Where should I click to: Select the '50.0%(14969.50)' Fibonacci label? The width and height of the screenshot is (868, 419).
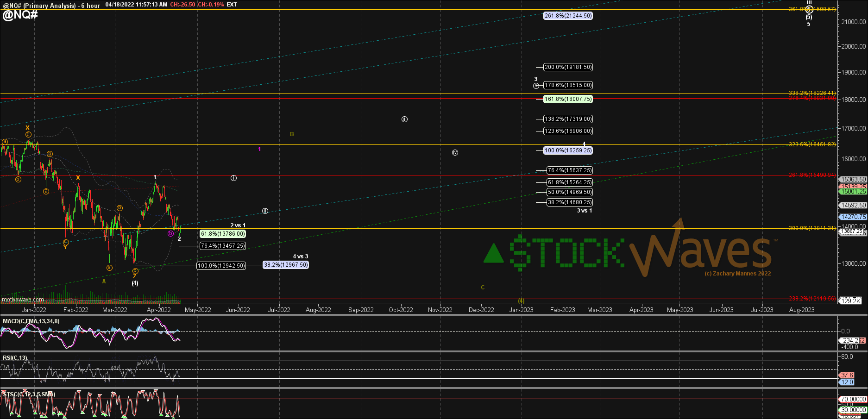click(x=570, y=192)
